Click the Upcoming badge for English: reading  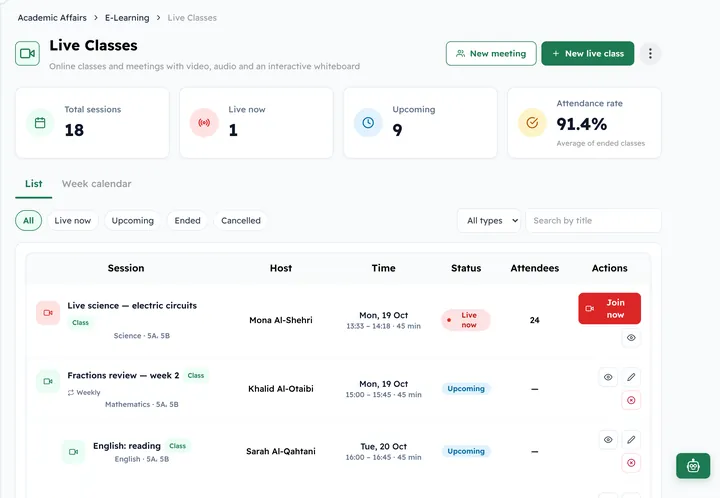tap(466, 451)
